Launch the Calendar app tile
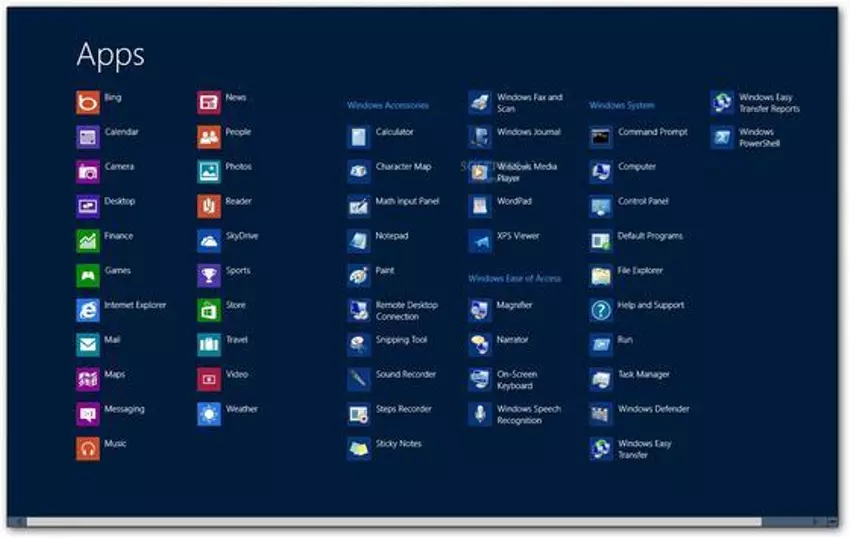 click(x=88, y=137)
